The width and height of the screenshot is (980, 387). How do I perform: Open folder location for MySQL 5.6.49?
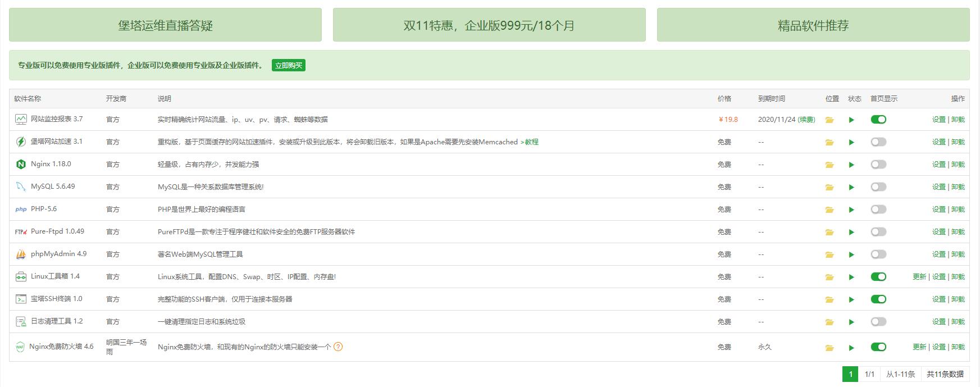click(x=829, y=187)
